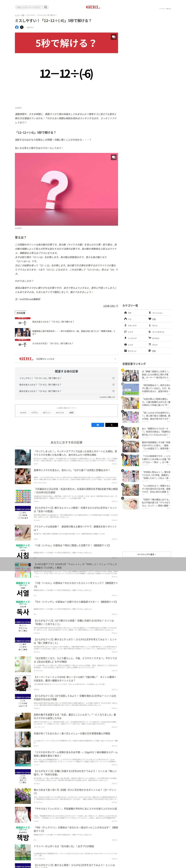The height and width of the screenshot is (868, 186).
Task: Share the article via the X icon under the title
Action: [x=22, y=27]
